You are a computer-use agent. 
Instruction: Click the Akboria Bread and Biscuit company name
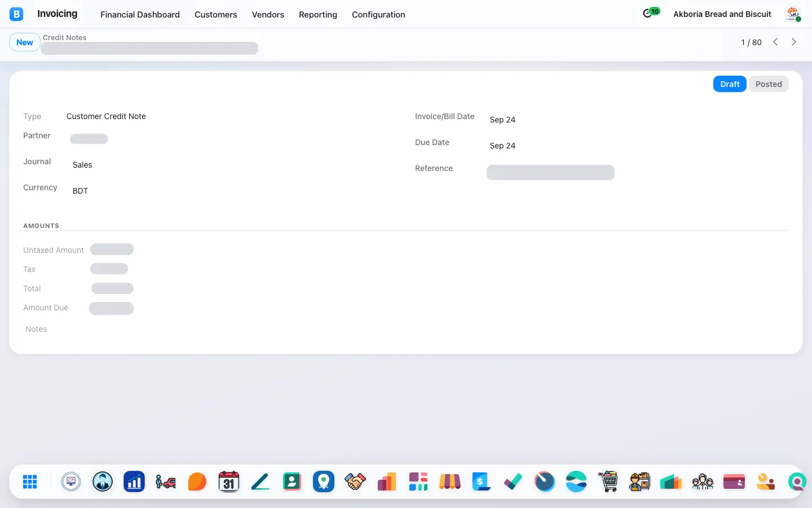tap(722, 14)
